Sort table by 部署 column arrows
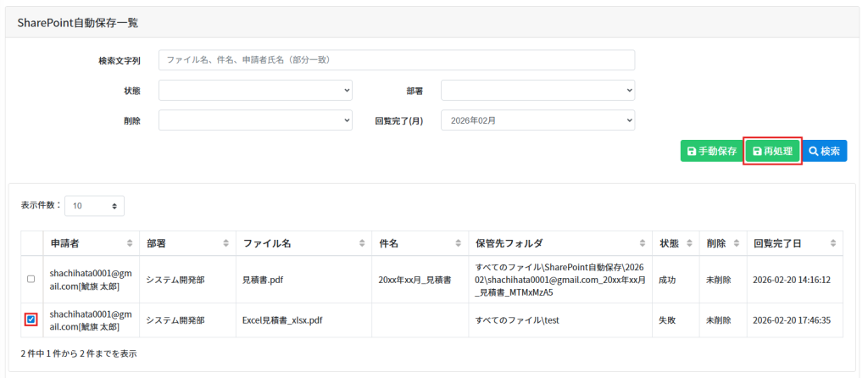 [x=225, y=243]
